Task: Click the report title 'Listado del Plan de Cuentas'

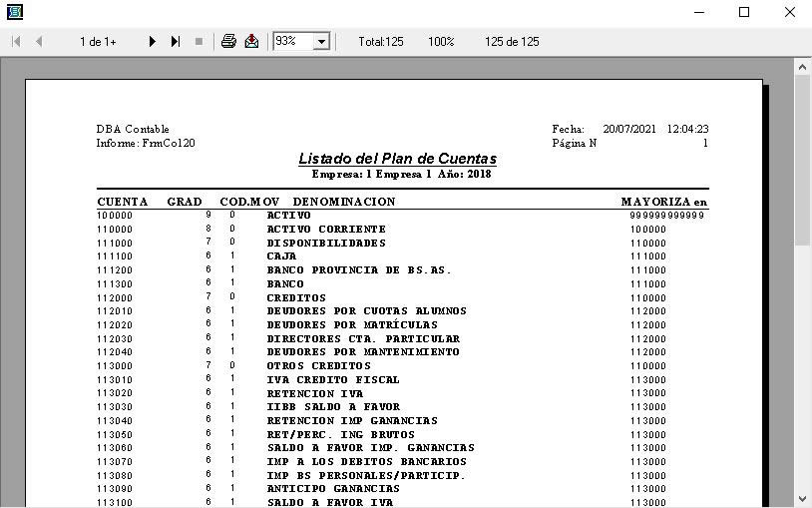Action: [x=397, y=159]
